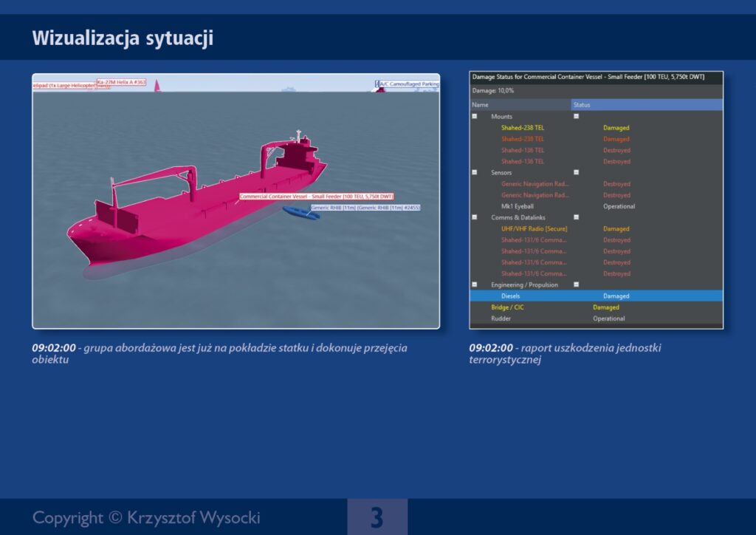Click the Ka-27M Helix A #363 label

(122, 82)
